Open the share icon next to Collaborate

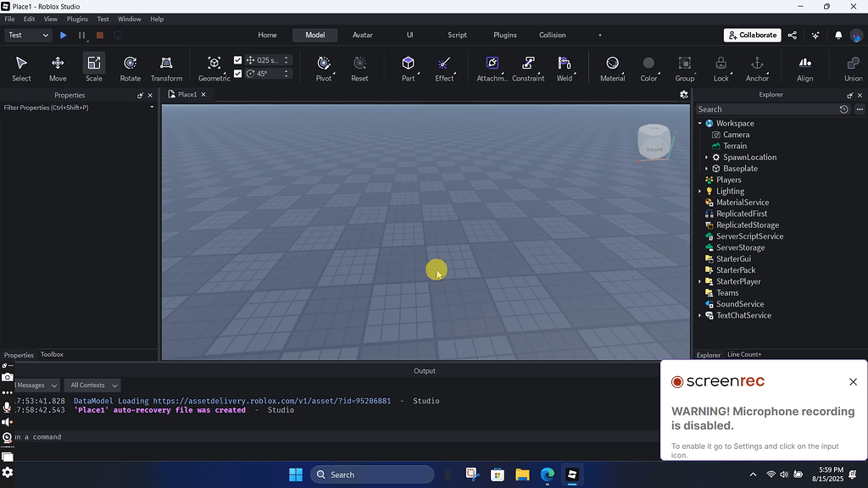click(x=793, y=35)
